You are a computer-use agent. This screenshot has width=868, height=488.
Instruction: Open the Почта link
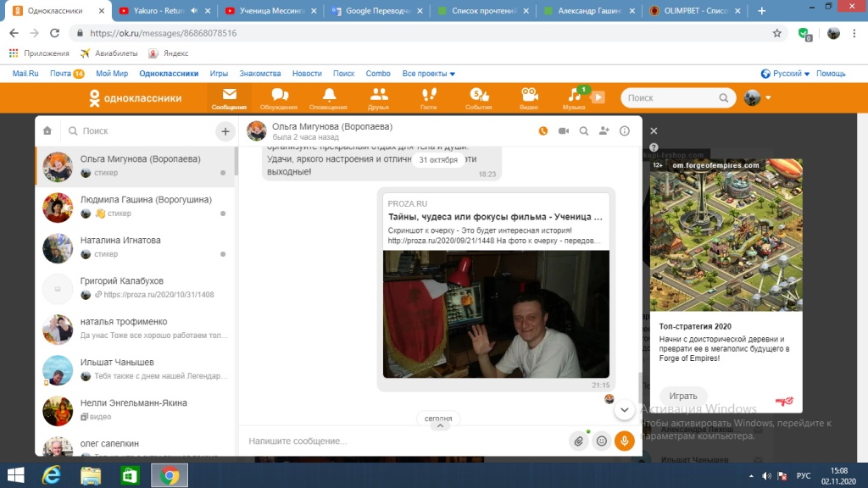60,74
